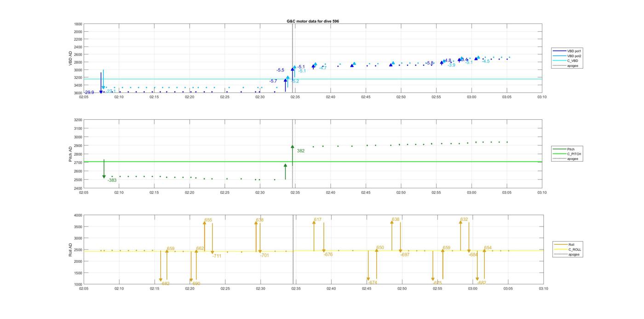Viewport: 644px width, 319px height.
Task: Click the '-676' roll label
Action: click(328, 255)
